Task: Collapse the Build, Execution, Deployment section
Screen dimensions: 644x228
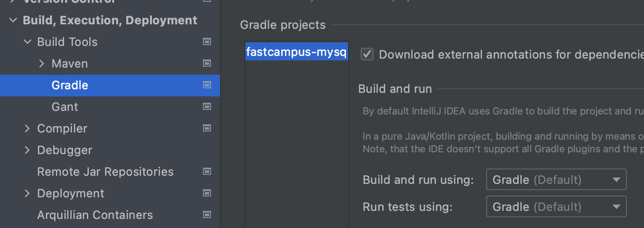Action: point(13,20)
